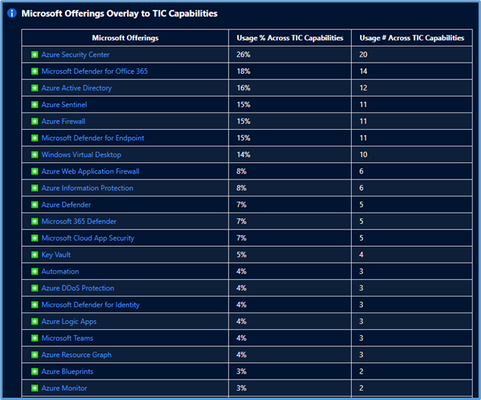Click the blue info icon beside the title
Viewport: 481px width, 400px height.
click(x=12, y=13)
